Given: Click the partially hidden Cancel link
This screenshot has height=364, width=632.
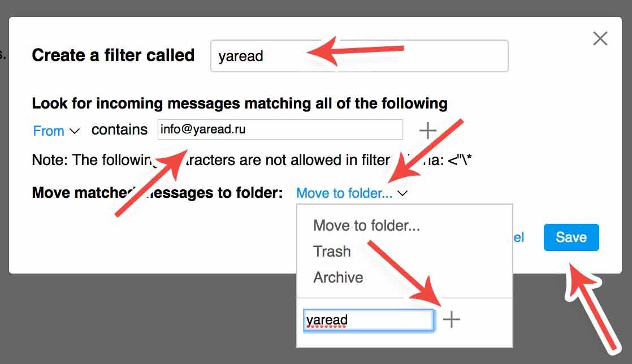Looking at the screenshot, I should pyautogui.click(x=518, y=237).
